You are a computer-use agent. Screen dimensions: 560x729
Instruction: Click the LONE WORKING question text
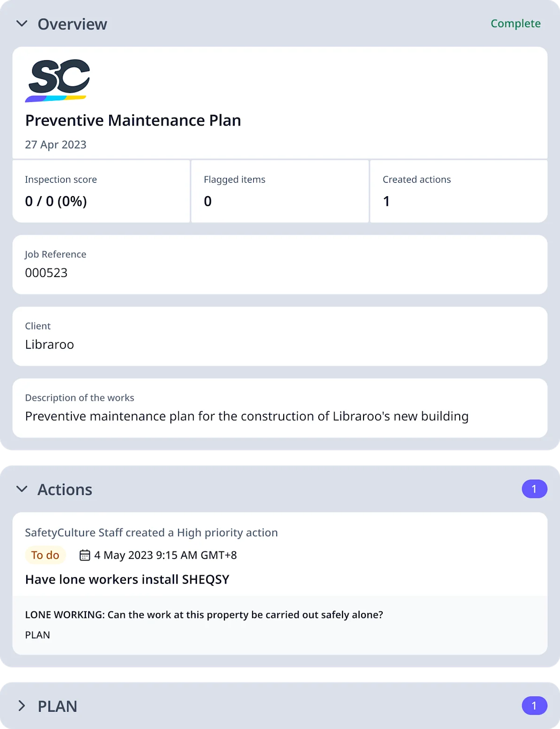click(x=204, y=615)
